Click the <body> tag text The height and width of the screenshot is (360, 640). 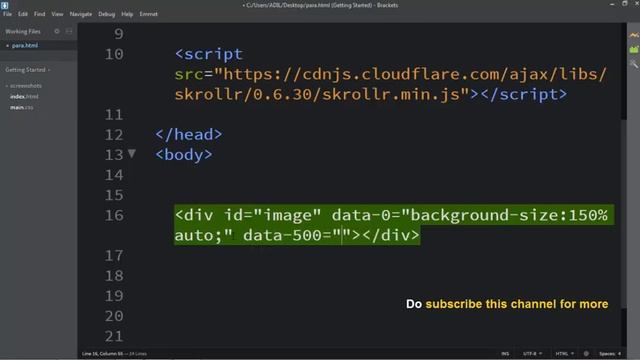pyautogui.click(x=184, y=155)
